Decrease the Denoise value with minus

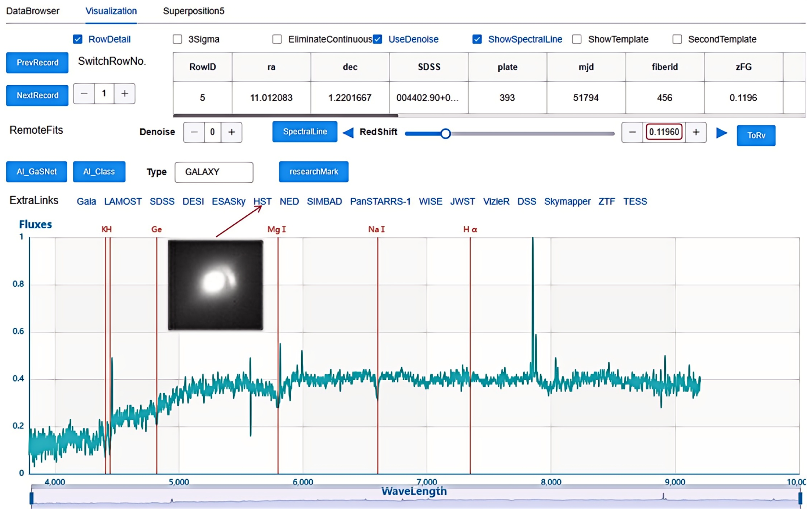pyautogui.click(x=194, y=132)
